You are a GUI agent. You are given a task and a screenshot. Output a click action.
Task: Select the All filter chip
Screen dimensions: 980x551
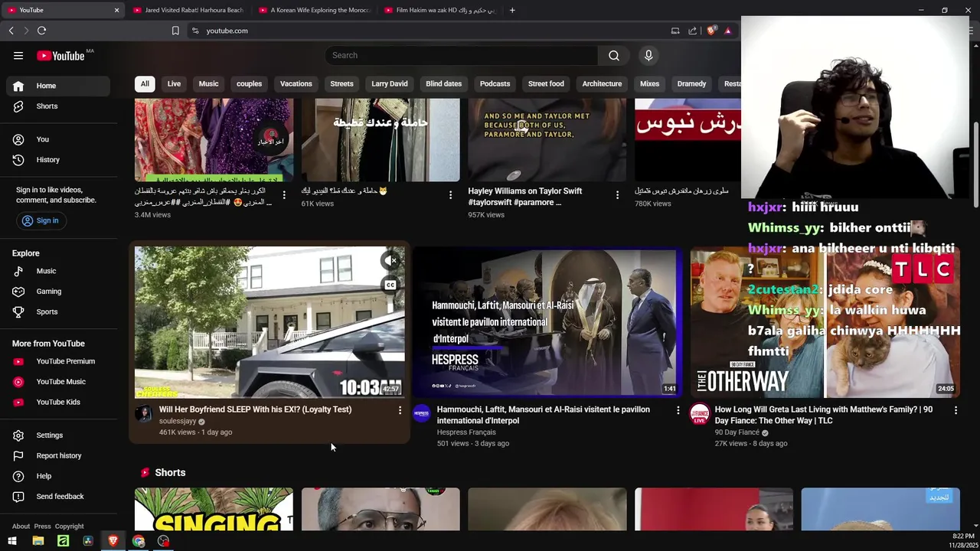point(145,83)
